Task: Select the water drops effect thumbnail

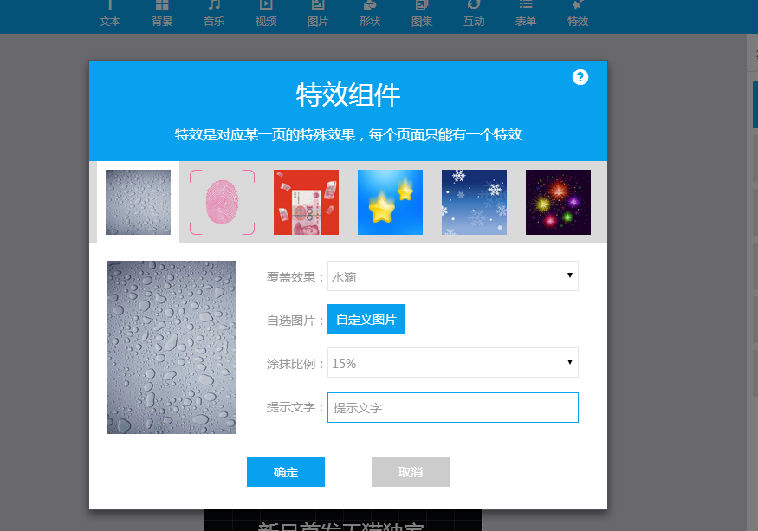Action: tap(138, 202)
